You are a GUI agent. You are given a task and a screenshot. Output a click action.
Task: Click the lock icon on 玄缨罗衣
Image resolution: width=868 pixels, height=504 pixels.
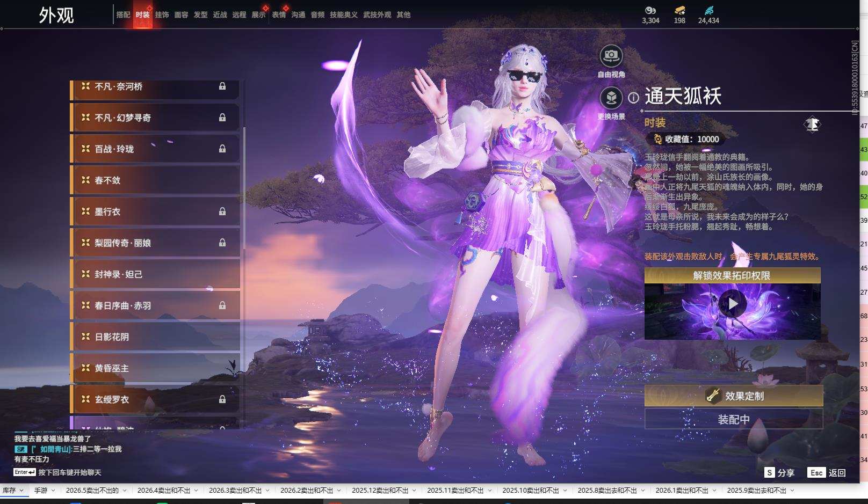pos(222,399)
